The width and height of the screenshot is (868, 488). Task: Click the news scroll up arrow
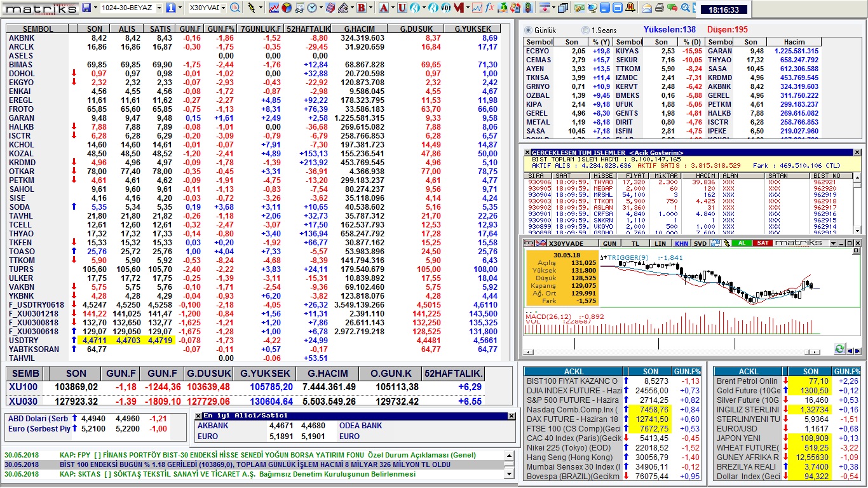508,456
